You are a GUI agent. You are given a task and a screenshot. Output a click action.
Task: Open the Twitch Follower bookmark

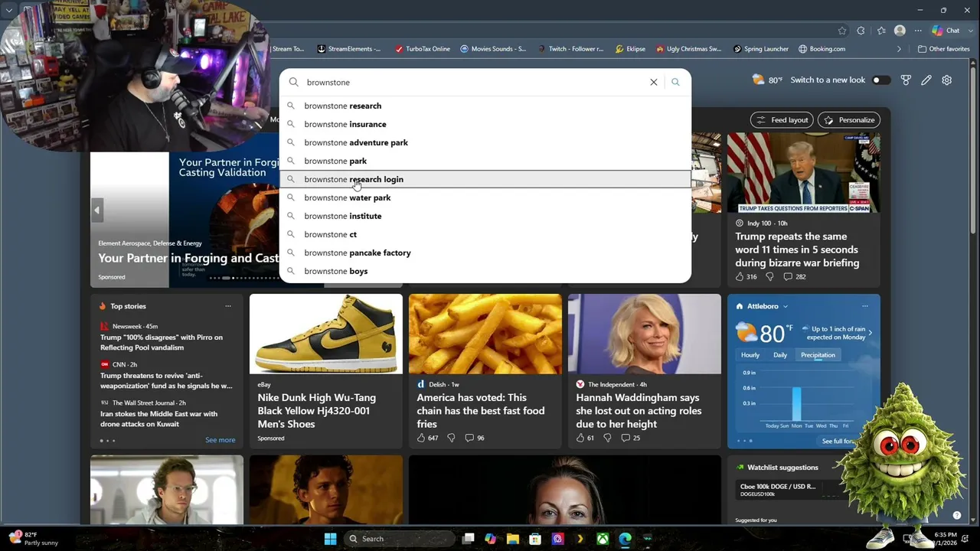(x=570, y=49)
